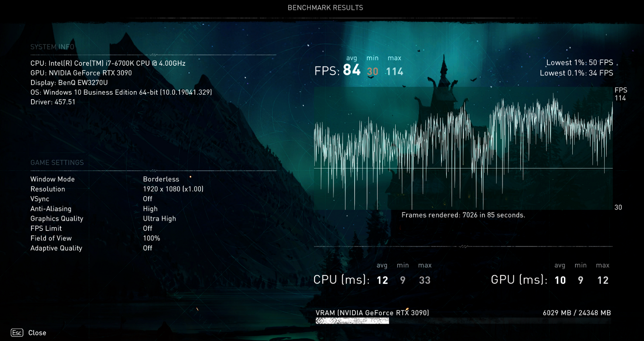Click the FPS Limit label
This screenshot has height=341, width=644.
tap(46, 228)
